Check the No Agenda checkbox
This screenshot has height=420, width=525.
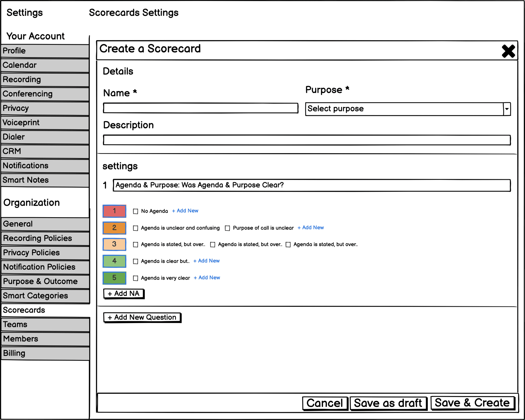tap(135, 211)
